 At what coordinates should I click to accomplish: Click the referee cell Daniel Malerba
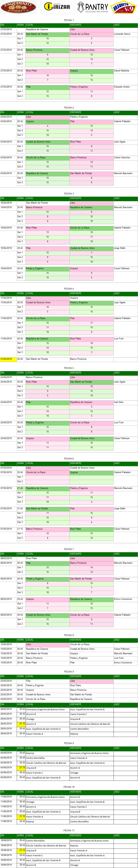click(122, 71)
